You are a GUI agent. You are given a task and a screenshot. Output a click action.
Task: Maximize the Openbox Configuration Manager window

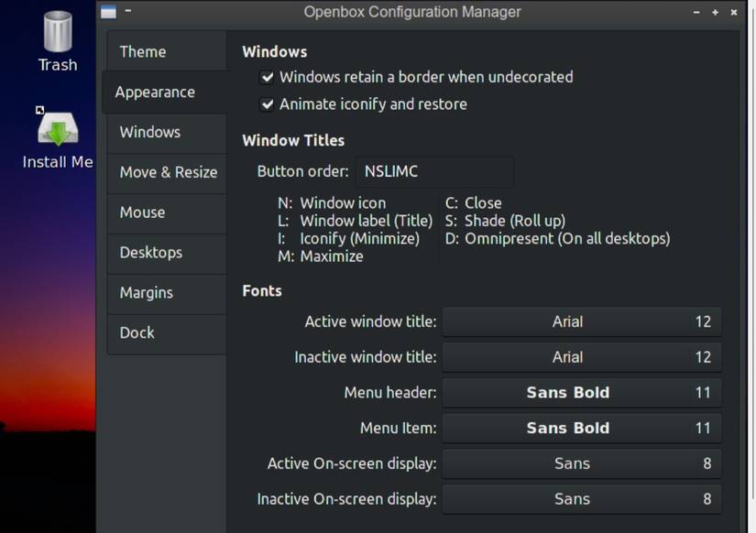(x=716, y=13)
